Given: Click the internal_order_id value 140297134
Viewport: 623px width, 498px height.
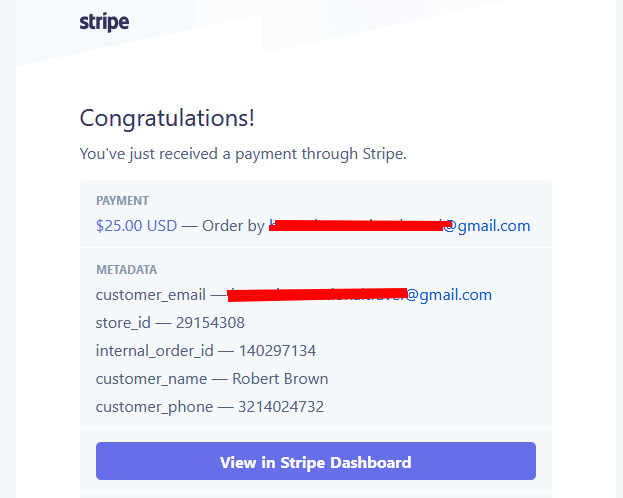Looking at the screenshot, I should point(277,351).
